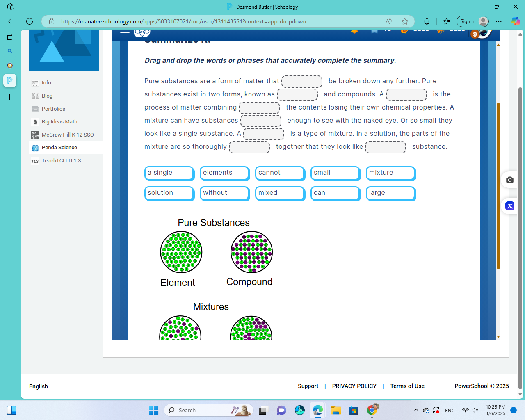Open the TeachTCI LTI 1.3 app
525x420 pixels.
61,161
